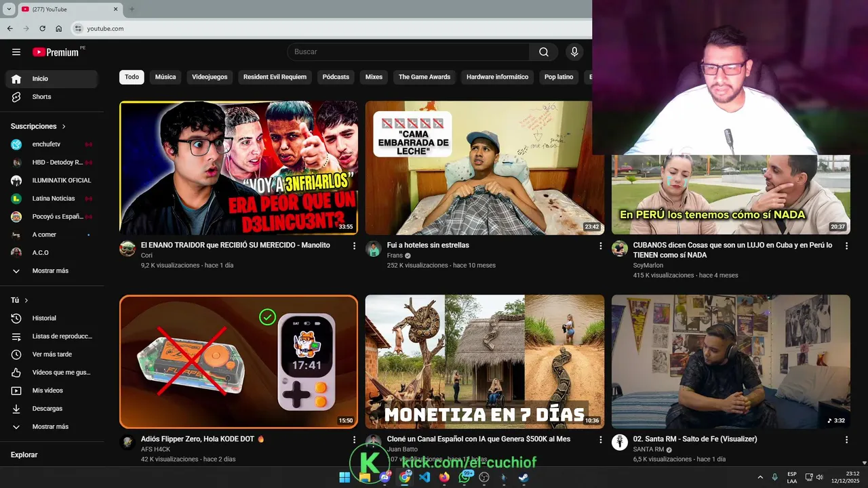
Task: Go back in Chrome
Action: point(10,28)
